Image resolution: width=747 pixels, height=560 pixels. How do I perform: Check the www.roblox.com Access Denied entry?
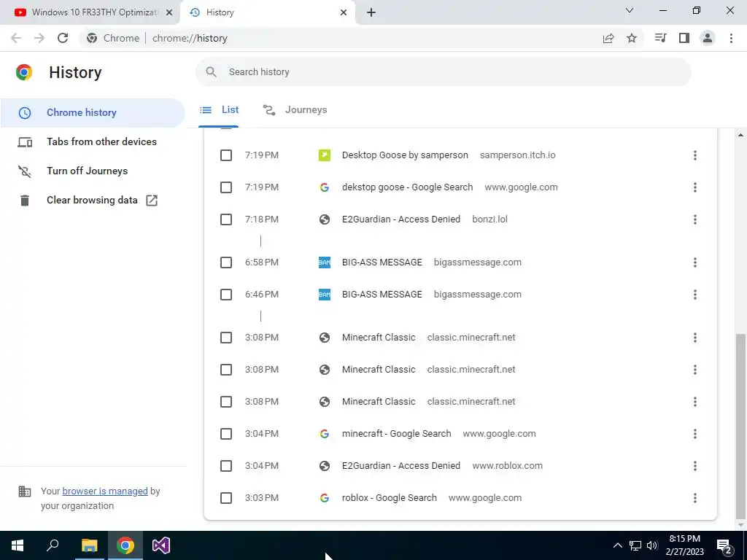coord(226,466)
